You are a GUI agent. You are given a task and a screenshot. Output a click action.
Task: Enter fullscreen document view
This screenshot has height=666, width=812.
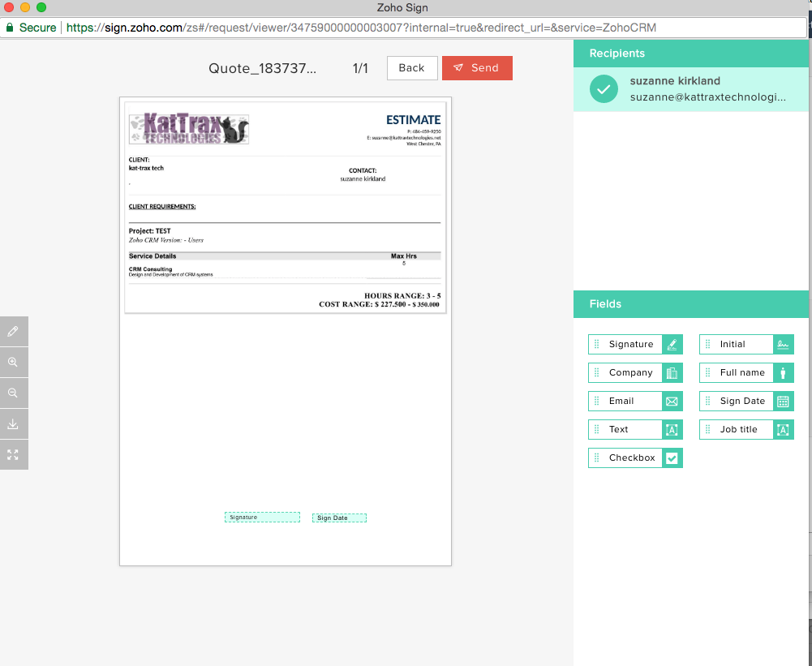click(x=14, y=454)
